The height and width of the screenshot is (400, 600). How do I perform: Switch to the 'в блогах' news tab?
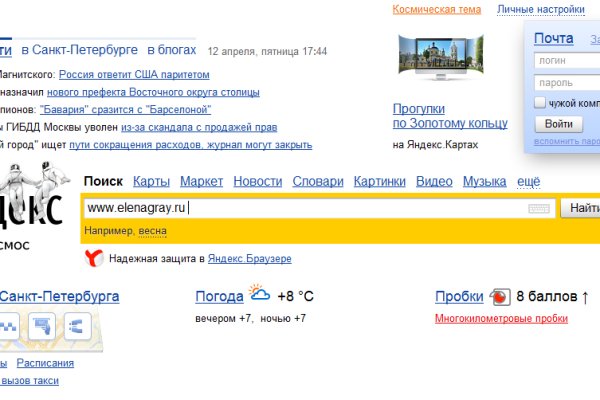coord(171,50)
